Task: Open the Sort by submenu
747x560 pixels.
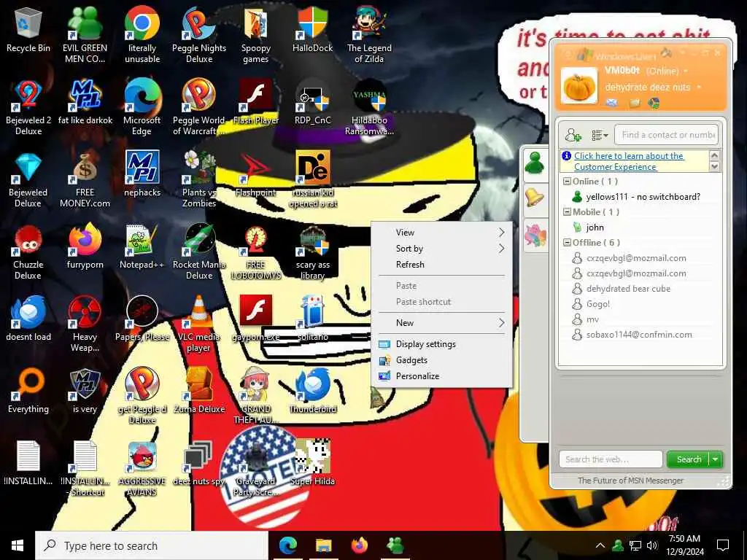Action: coord(441,249)
